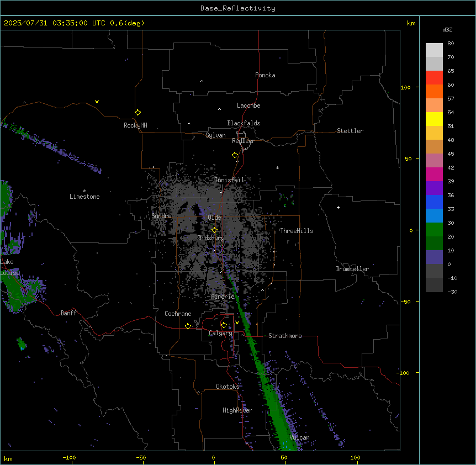Click the km unit label at bottom left
The image size is (476, 465).
point(8,458)
